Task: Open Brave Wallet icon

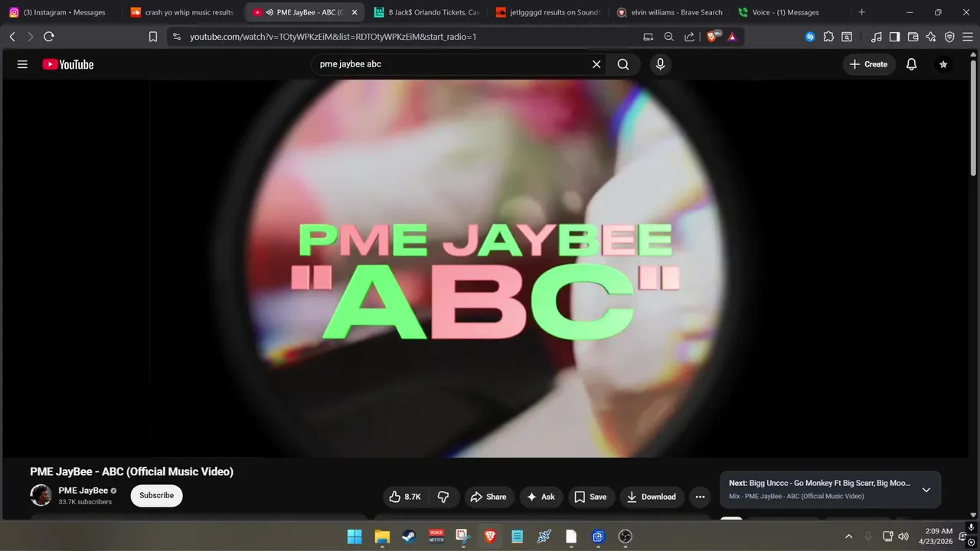Action: (913, 37)
